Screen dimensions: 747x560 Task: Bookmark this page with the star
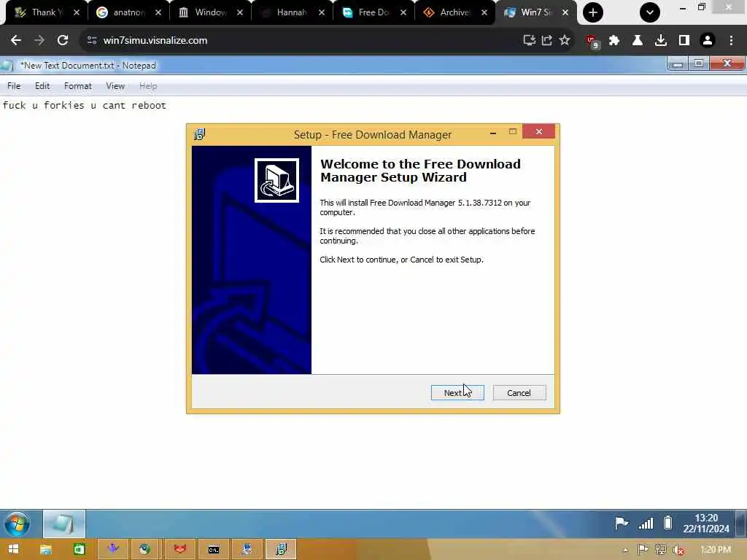(565, 41)
